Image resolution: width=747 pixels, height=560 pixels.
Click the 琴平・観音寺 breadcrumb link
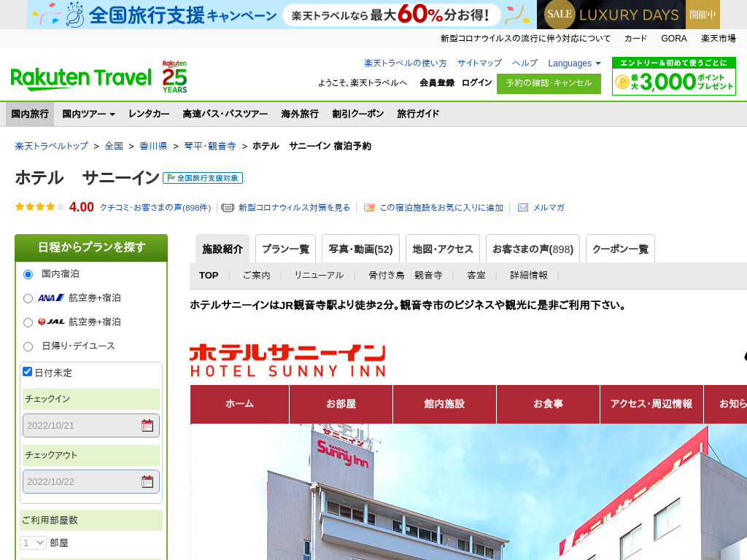click(x=210, y=146)
